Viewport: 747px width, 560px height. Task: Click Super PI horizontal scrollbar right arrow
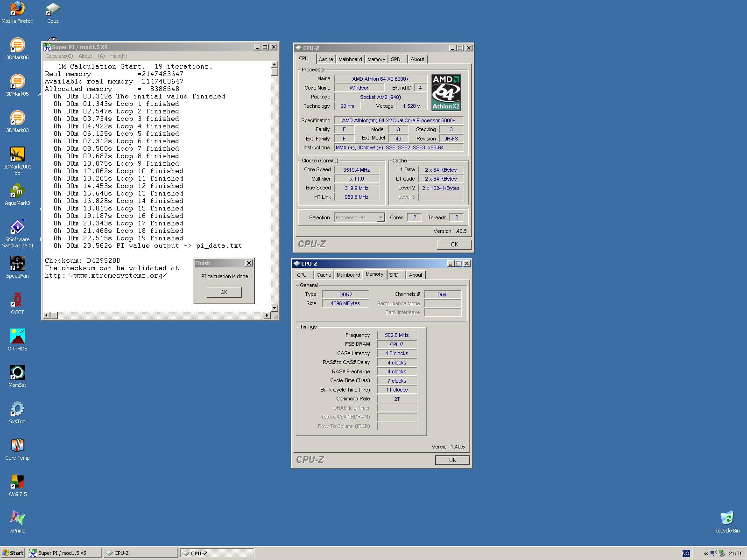267,315
